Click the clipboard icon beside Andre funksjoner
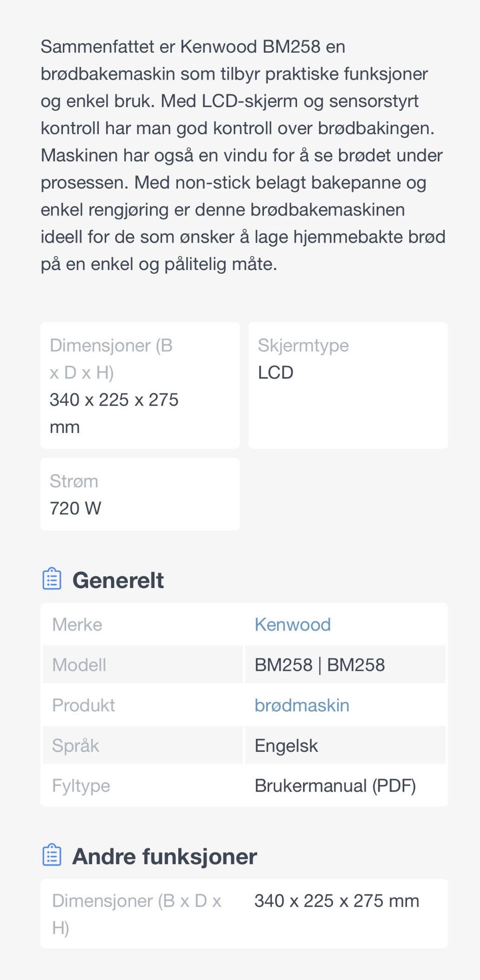The image size is (480, 980). 52,855
